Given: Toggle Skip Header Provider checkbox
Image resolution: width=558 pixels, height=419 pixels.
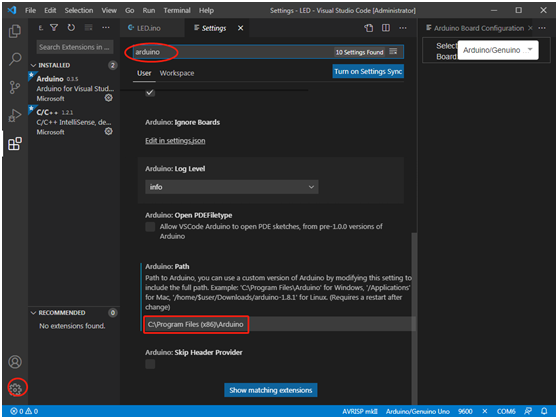Looking at the screenshot, I should 150,364.
